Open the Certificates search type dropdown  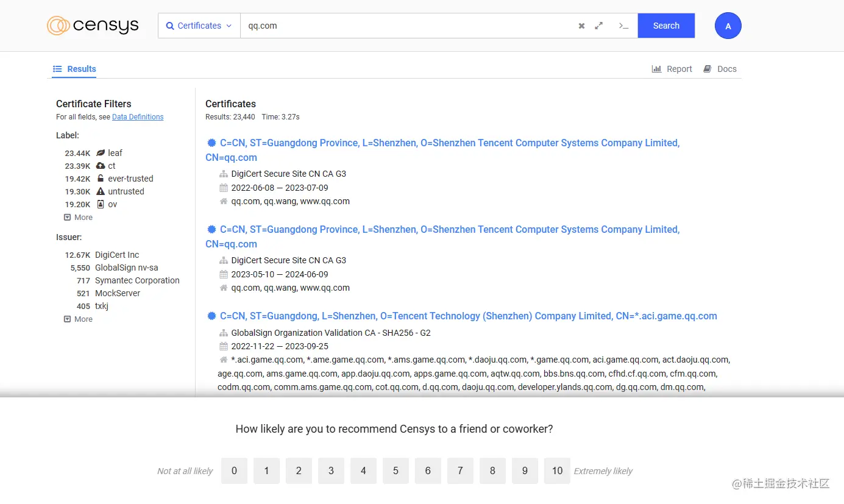[199, 26]
